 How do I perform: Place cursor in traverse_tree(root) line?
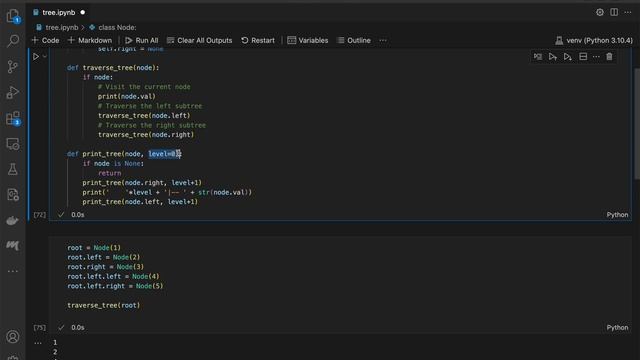pyautogui.click(x=104, y=305)
